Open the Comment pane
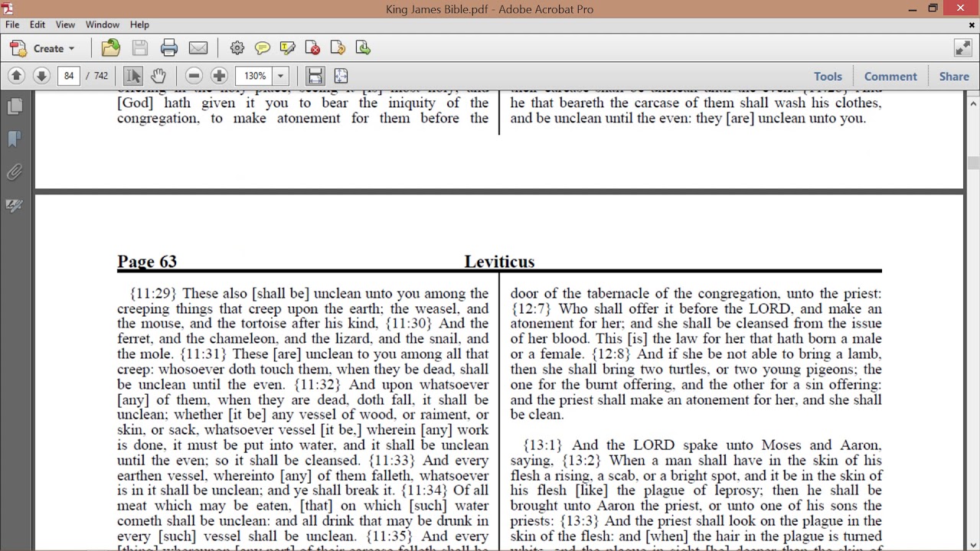Screen dimensions: 980x551 point(890,76)
